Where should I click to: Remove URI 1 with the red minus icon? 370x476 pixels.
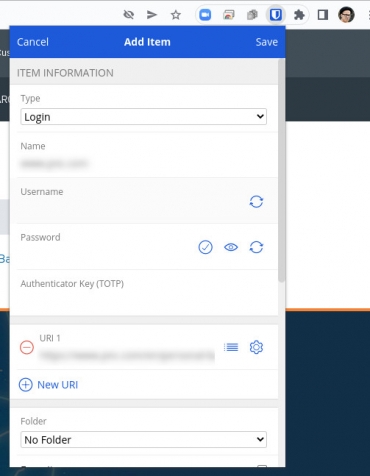tap(27, 347)
